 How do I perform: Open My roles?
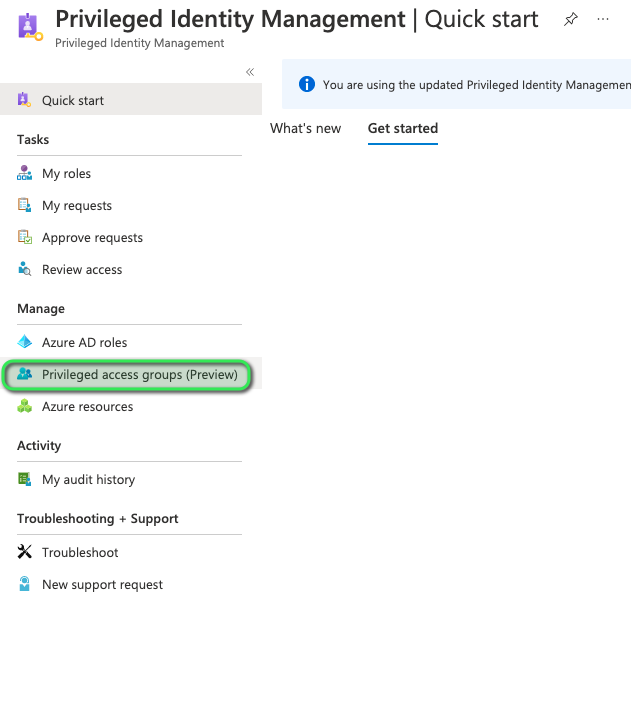[66, 174]
